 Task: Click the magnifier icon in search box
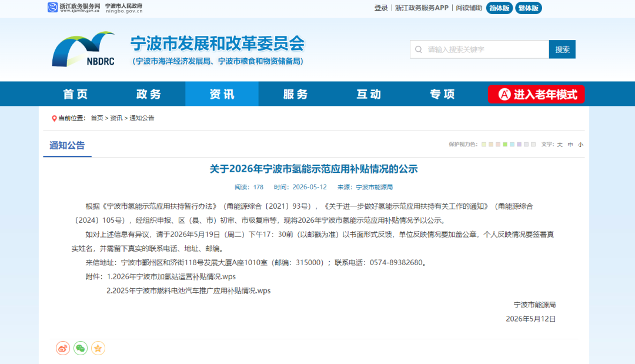(419, 49)
